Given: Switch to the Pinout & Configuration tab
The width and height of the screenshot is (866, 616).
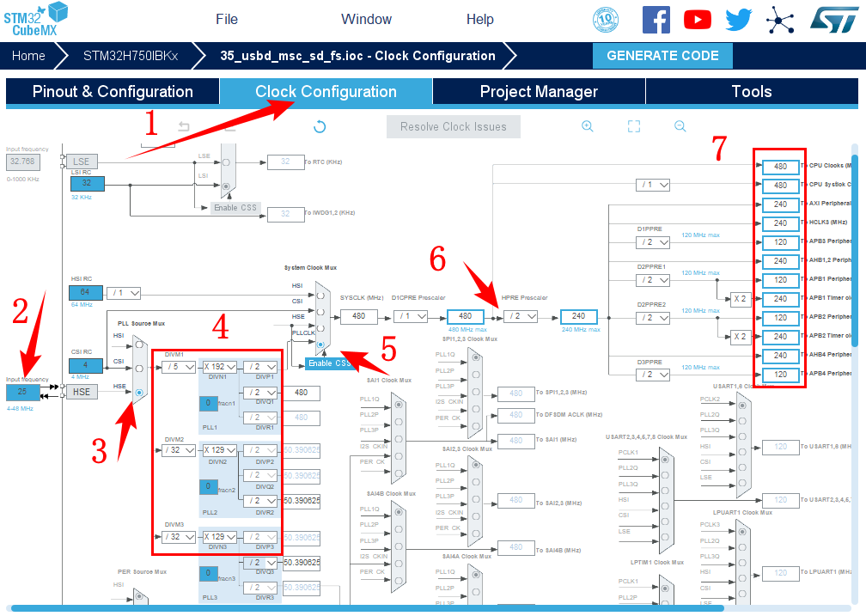Looking at the screenshot, I should pos(113,92).
